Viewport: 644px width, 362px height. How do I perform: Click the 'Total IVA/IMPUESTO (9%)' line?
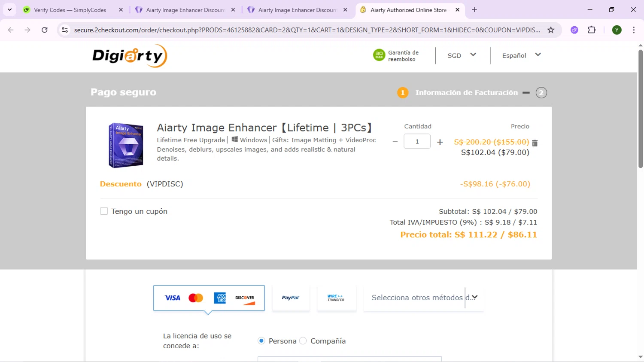(x=463, y=222)
